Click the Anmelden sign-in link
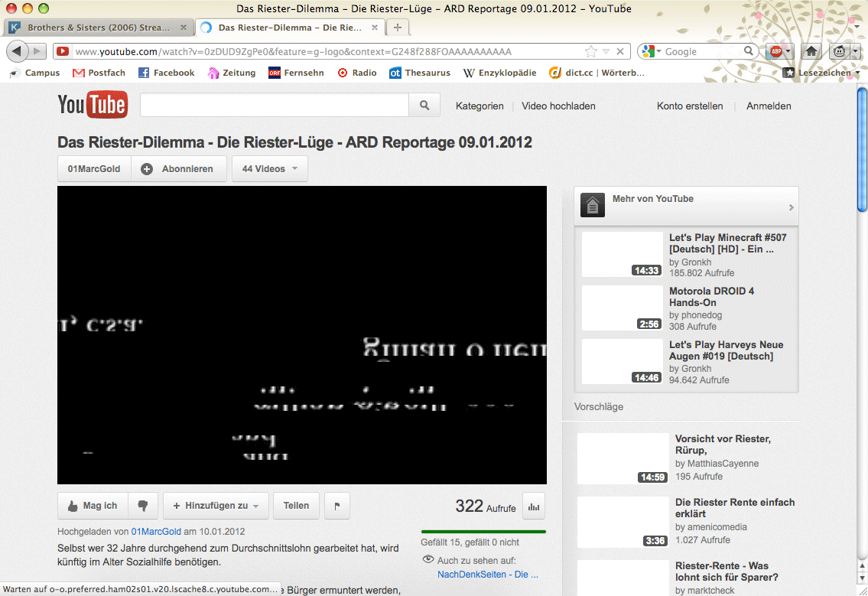The width and height of the screenshot is (868, 596). point(769,106)
